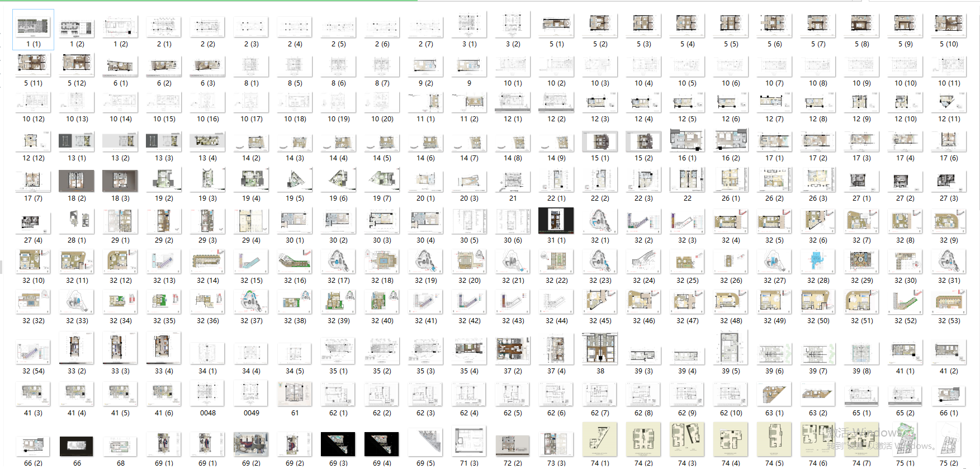Select the thumbnail of file 41 (1)

[905, 352]
